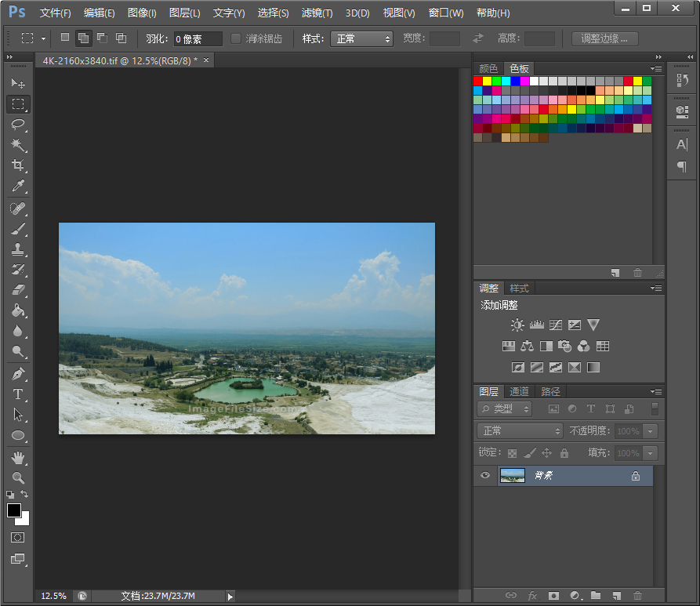Open the 滤镜(T) menu
This screenshot has height=606, width=700.
coord(317,13)
